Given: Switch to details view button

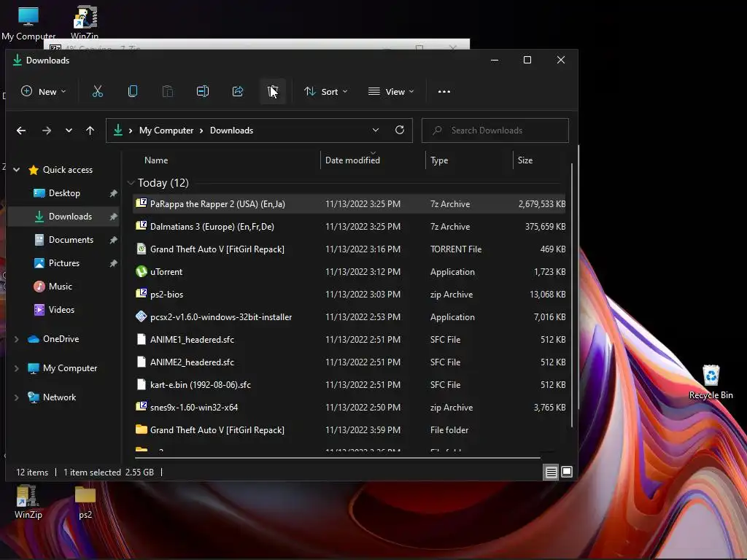Looking at the screenshot, I should point(551,472).
